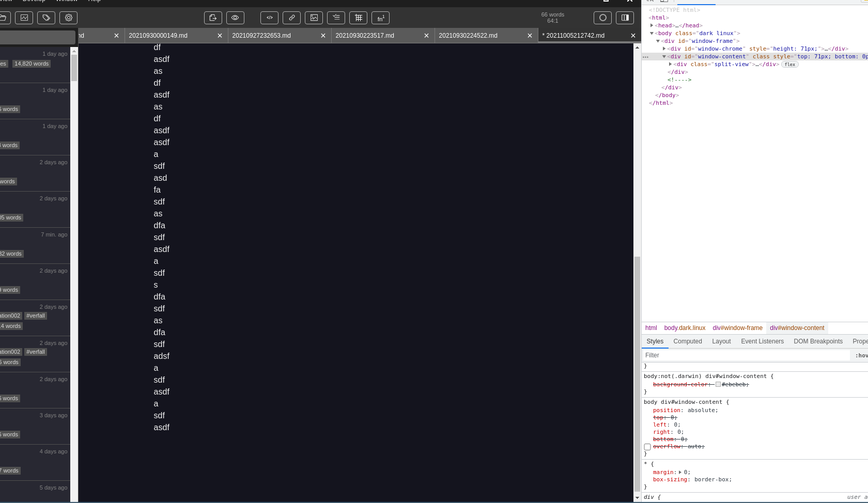Open the DOM Breakpoints tab
The width and height of the screenshot is (868, 503).
pyautogui.click(x=818, y=341)
